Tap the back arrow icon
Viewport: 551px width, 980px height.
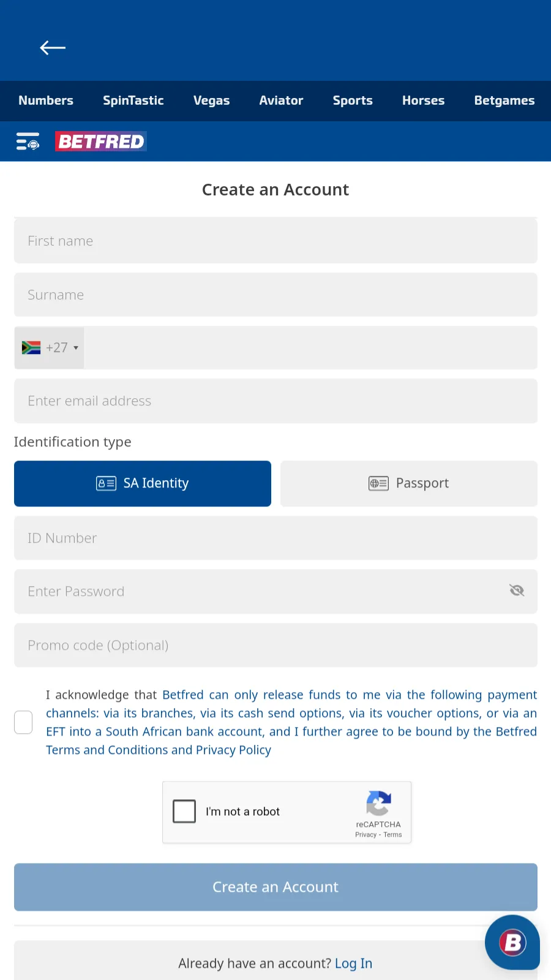(x=53, y=48)
